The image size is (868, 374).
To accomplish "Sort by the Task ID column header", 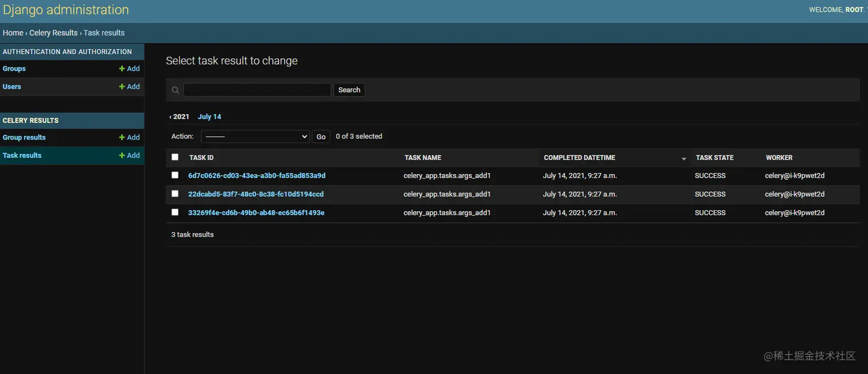I will pyautogui.click(x=201, y=157).
